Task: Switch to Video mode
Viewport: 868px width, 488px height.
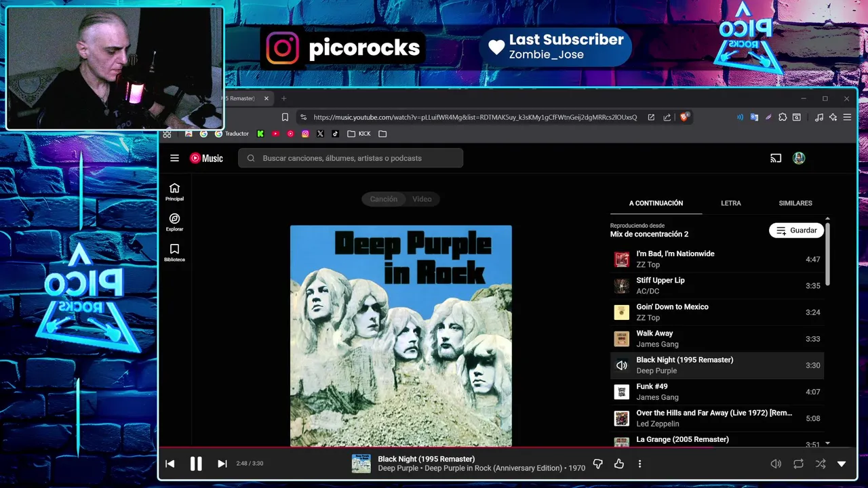Action: [422, 199]
